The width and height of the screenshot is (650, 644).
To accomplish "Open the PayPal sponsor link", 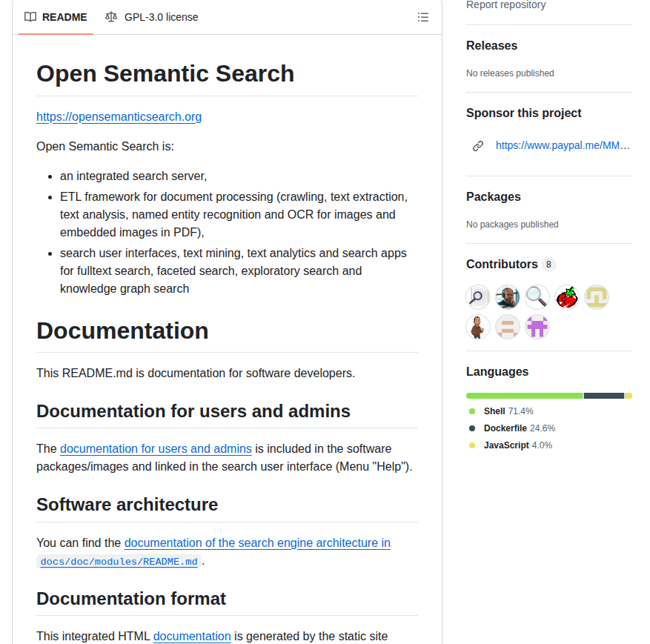I will pos(563,145).
